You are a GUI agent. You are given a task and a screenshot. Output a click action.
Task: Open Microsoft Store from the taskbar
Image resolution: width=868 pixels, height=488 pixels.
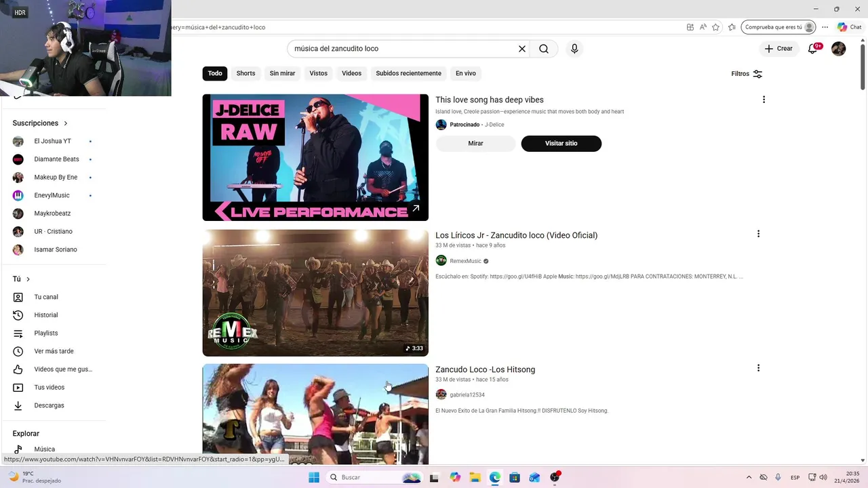[515, 477]
